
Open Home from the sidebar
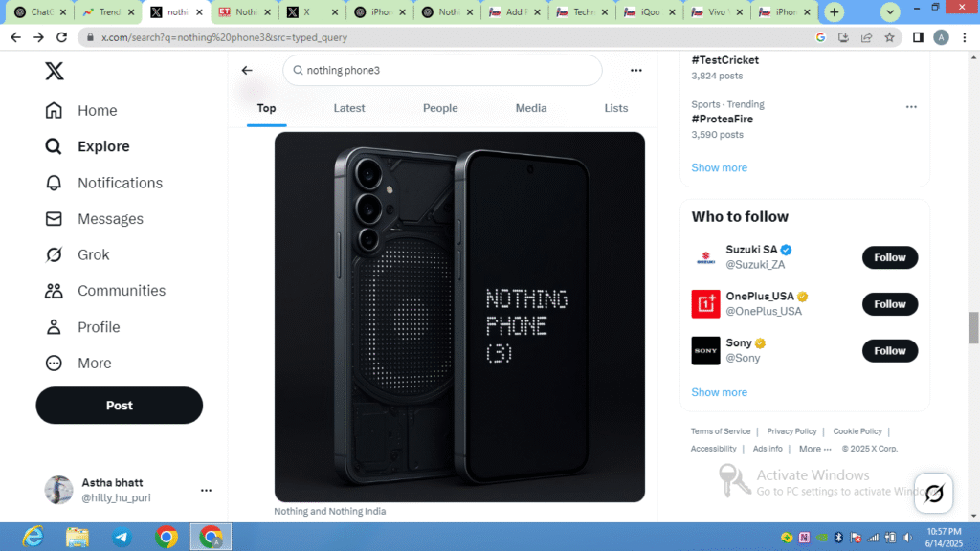coord(80,111)
